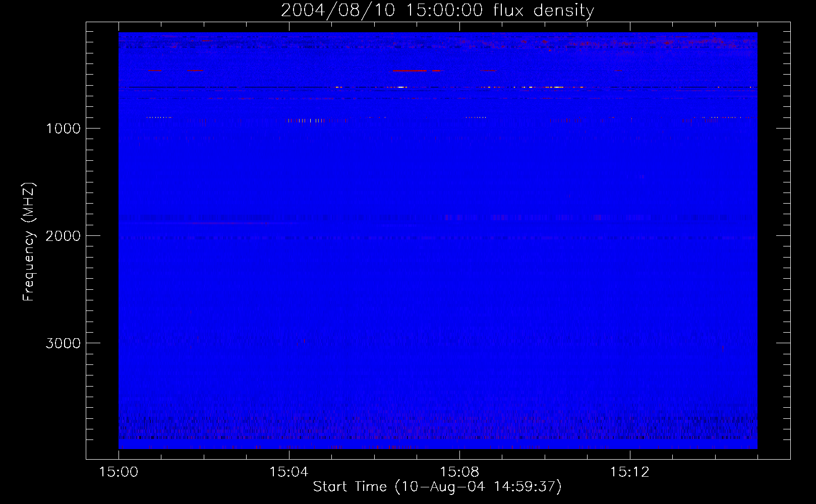The height and width of the screenshot is (504, 816).
Task: Click the 15:00 time tick label
Action: point(119,472)
